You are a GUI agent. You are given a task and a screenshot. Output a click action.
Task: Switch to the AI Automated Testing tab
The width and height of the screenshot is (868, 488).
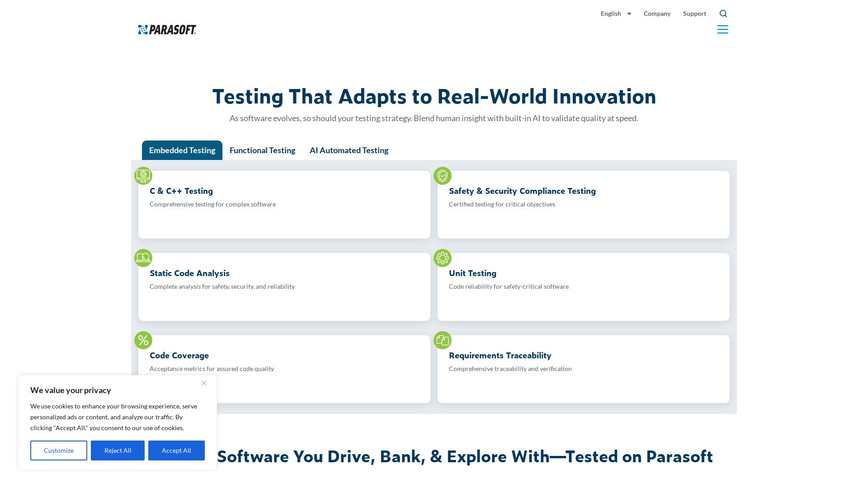click(349, 150)
